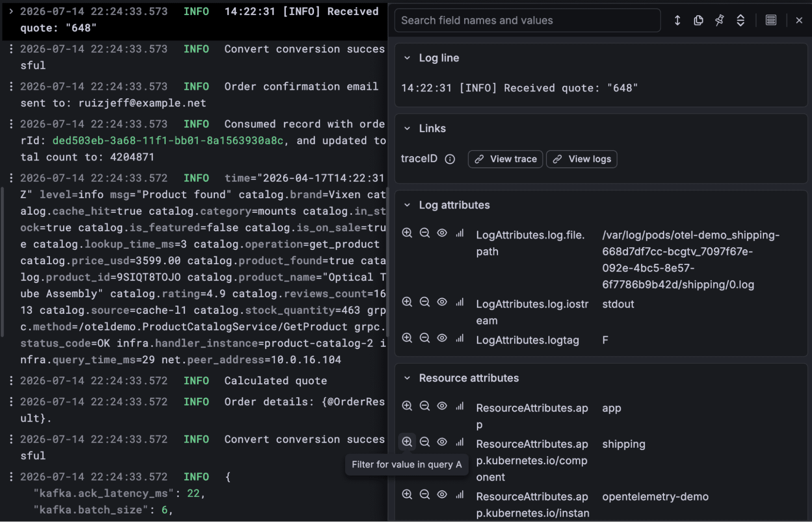Open menu for Order details log row
812x522 pixels.
(x=11, y=401)
